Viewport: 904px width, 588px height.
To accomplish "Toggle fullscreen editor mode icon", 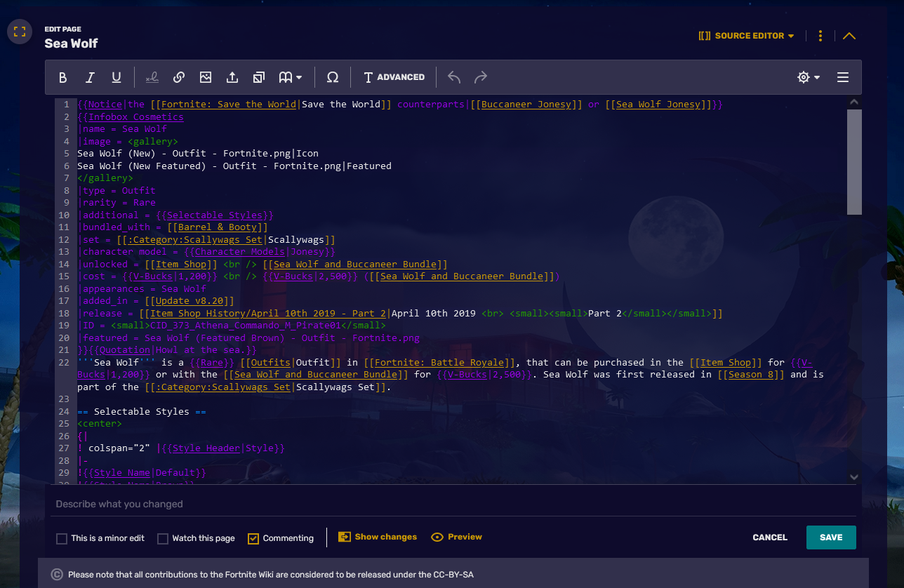I will pyautogui.click(x=20, y=31).
